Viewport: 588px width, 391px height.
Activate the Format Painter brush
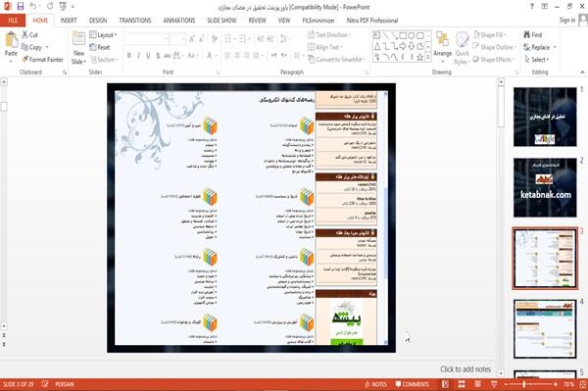click(x=25, y=59)
